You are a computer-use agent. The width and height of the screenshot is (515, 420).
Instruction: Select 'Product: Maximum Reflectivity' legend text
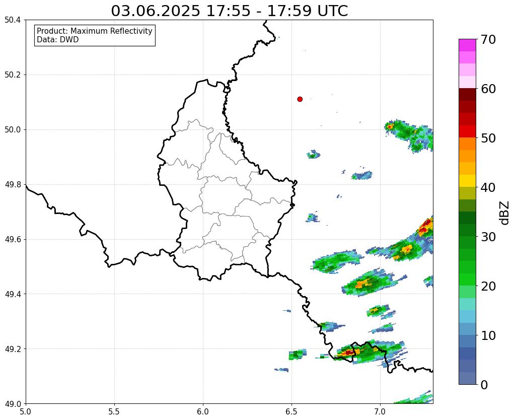tap(95, 31)
